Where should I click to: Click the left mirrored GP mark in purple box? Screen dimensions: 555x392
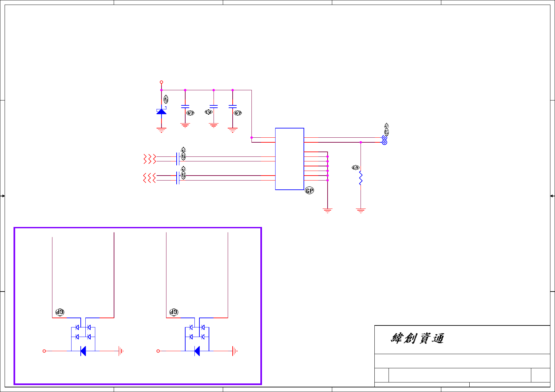[60, 312]
